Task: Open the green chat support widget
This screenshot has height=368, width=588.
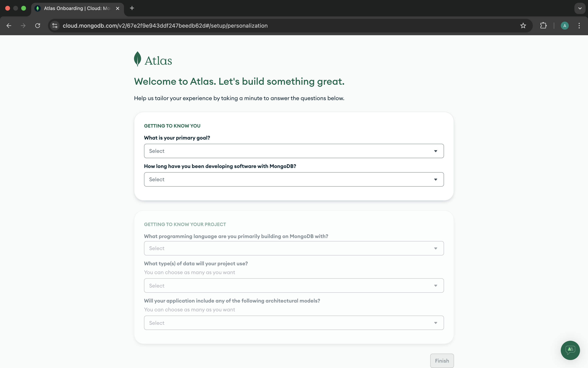Action: (570, 350)
